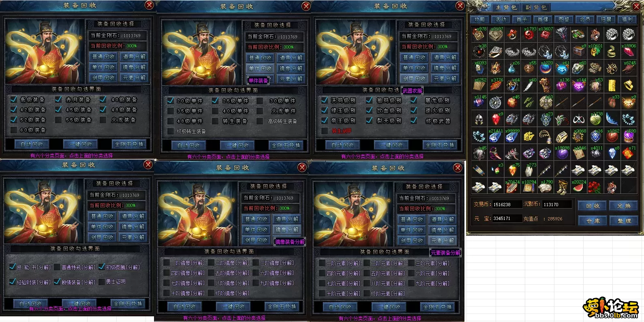Choose the white feather item x60
The image size is (644, 322).
pyautogui.click(x=528, y=85)
